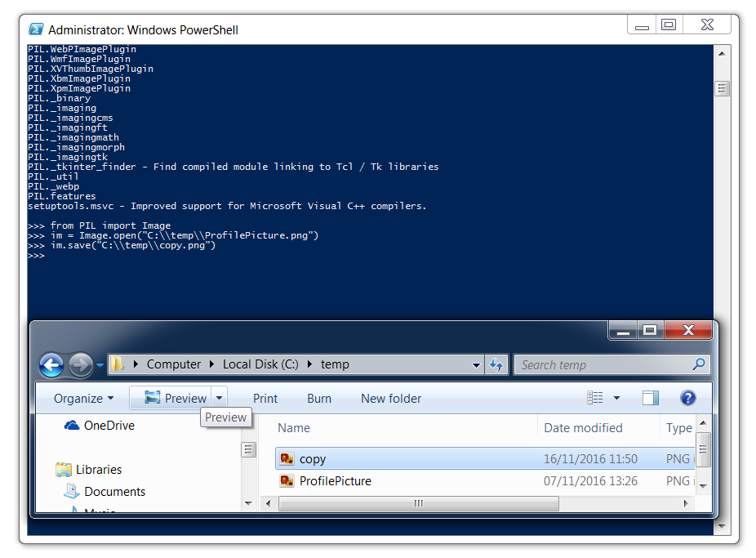Image resolution: width=756 pixels, height=558 pixels.
Task: Refresh the temp folder view
Action: tap(496, 364)
